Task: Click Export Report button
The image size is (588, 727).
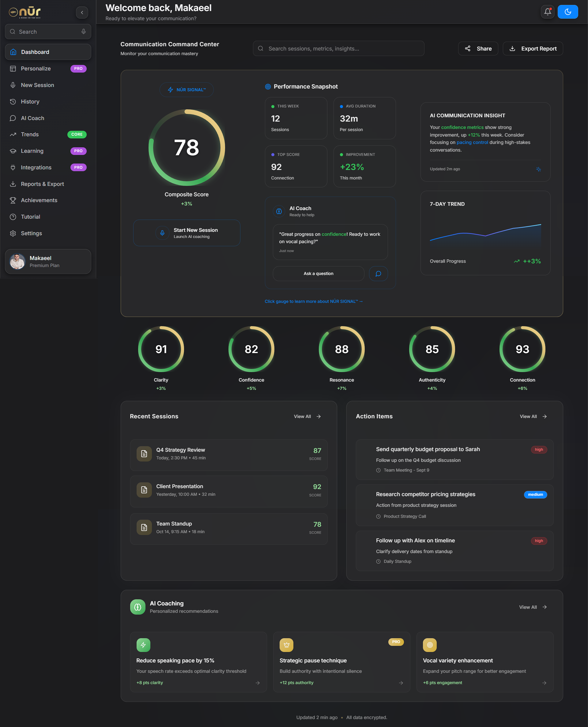Action: click(x=532, y=48)
